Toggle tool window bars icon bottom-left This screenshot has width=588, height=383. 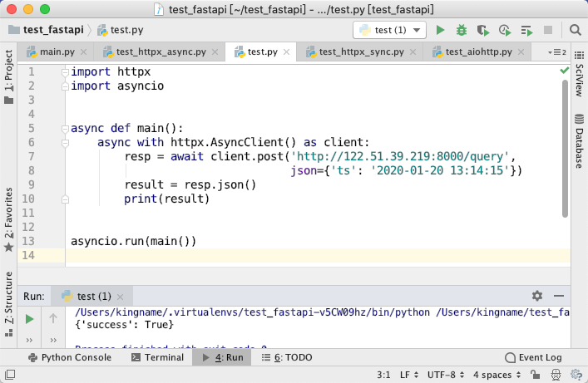click(x=10, y=375)
